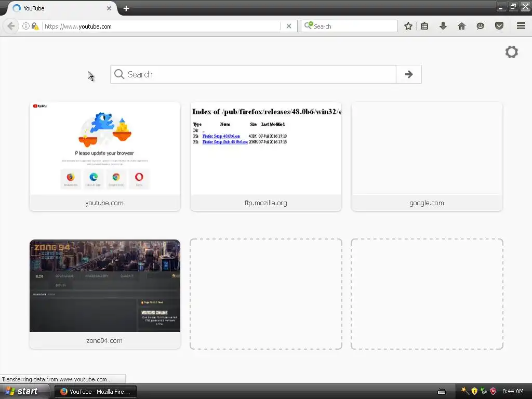
Task: Click the new tab page Search field
Action: pos(253,74)
